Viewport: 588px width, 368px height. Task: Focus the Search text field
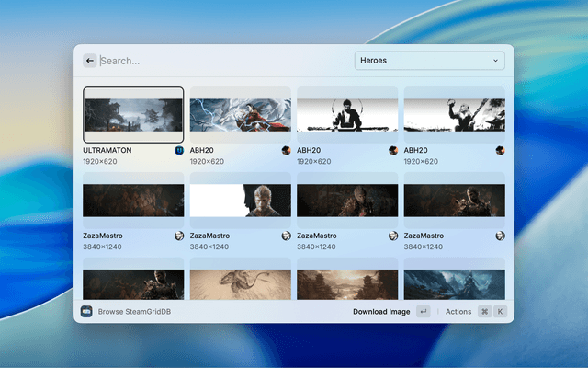pos(220,61)
